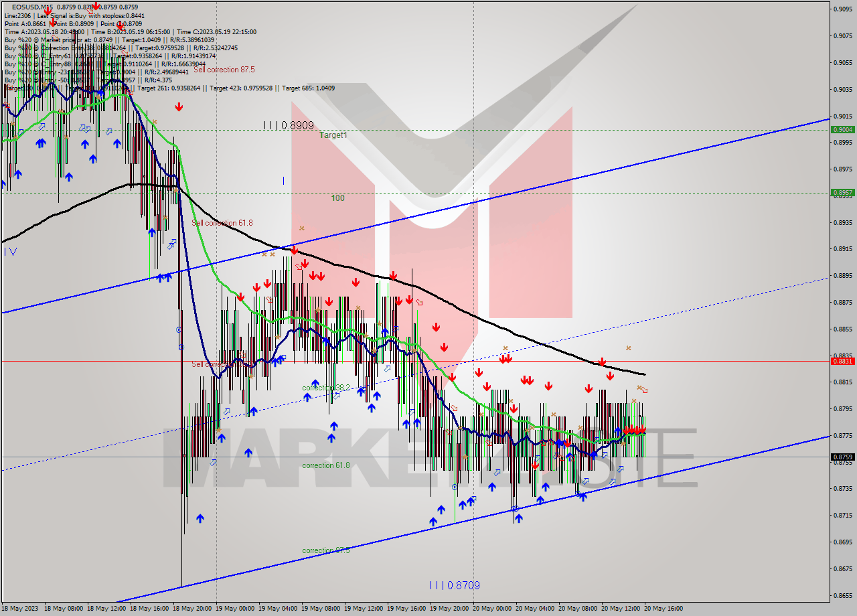857x616 pixels.
Task: Click the 0.8775 price axis label
Action: pyautogui.click(x=842, y=435)
